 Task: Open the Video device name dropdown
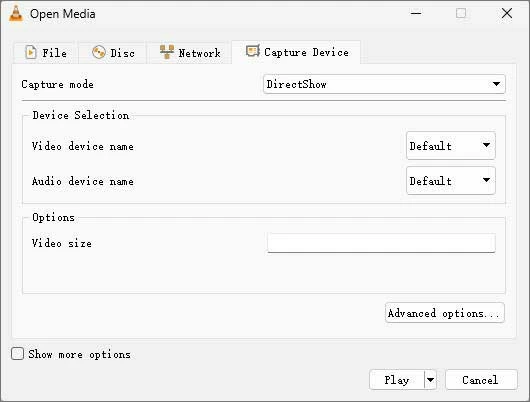click(x=451, y=146)
